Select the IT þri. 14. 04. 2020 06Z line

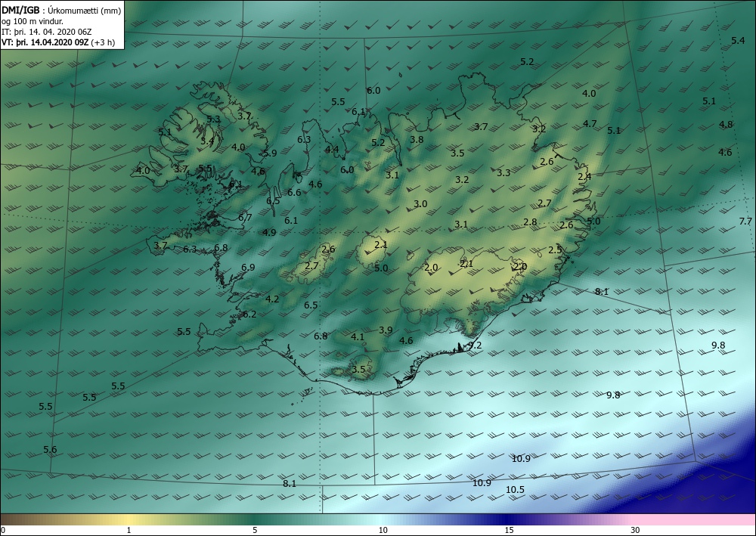[x=47, y=32]
